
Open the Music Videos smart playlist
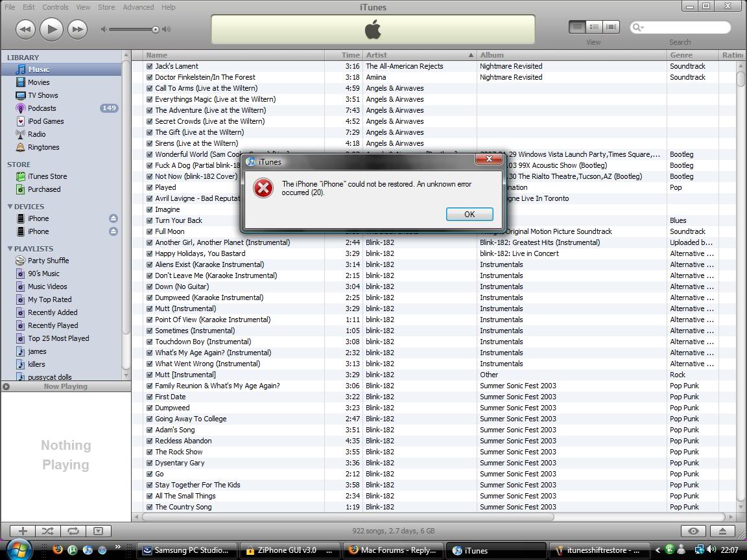pyautogui.click(x=47, y=286)
